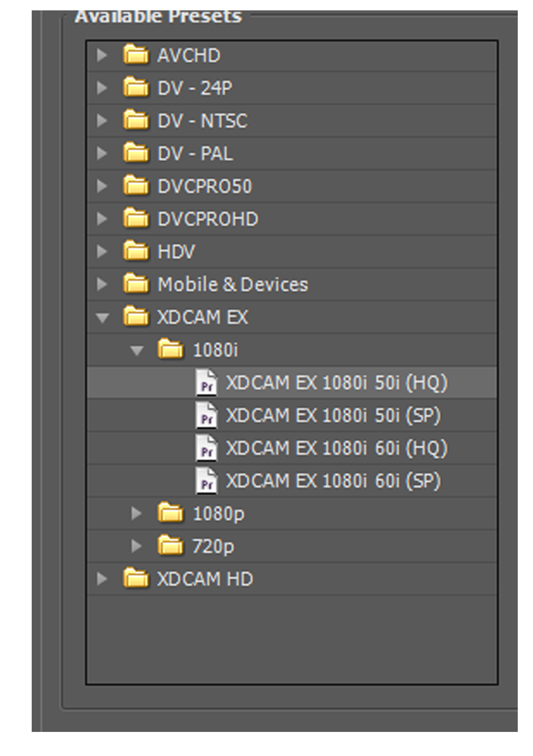Viewport: 533px width, 756px height.
Task: Click the AVCHD folder icon
Action: [136, 54]
